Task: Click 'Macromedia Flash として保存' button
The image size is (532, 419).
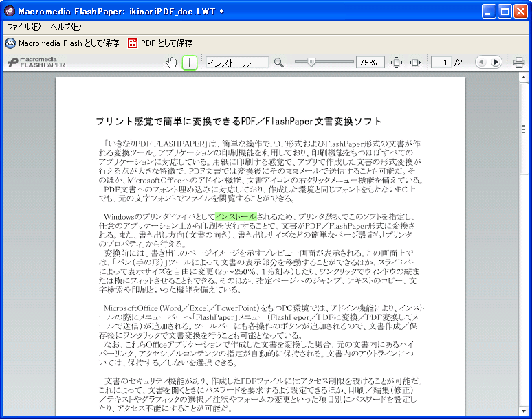Action: tap(62, 43)
